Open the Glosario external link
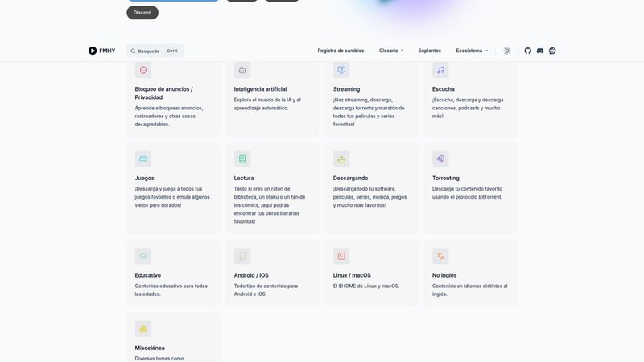The image size is (644, 362). (390, 51)
